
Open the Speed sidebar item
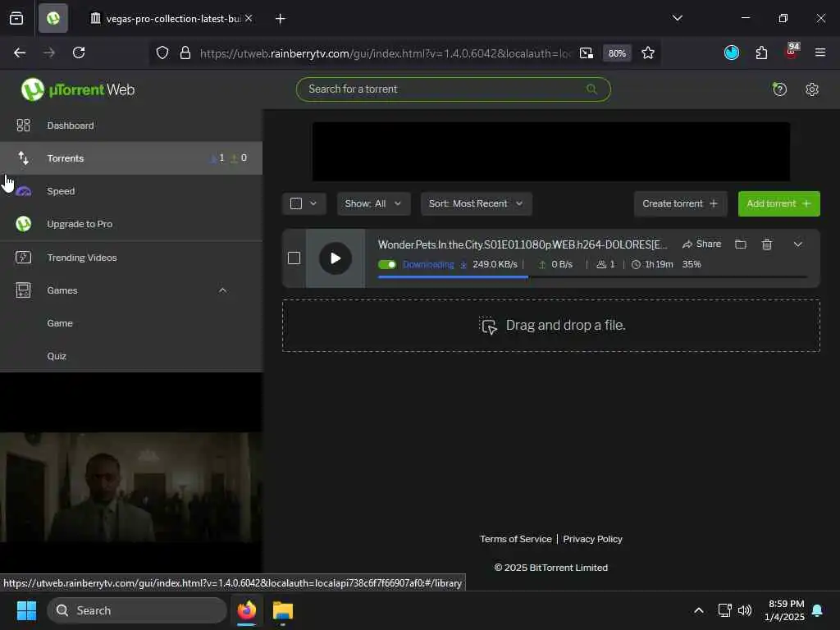131,191
